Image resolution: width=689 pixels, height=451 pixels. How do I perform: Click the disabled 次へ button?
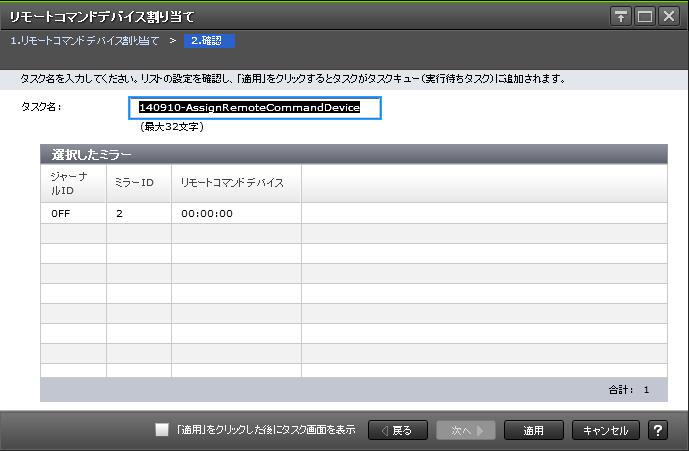click(x=466, y=430)
